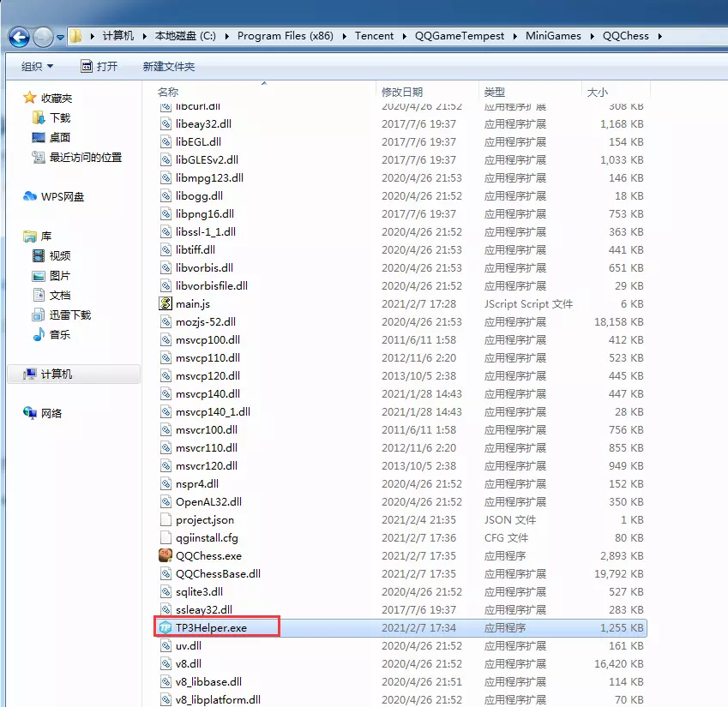
Task: Sort by the 大小 column header
Action: 597,92
